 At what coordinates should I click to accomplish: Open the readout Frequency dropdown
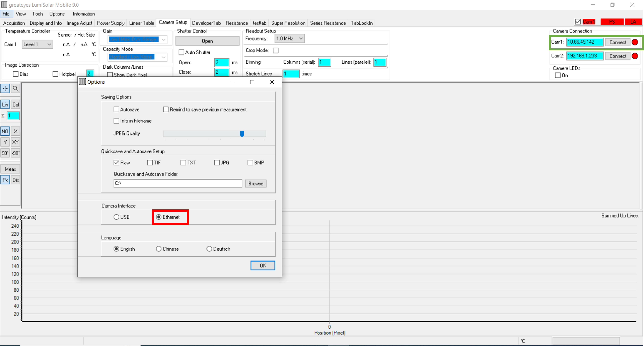[x=289, y=38]
